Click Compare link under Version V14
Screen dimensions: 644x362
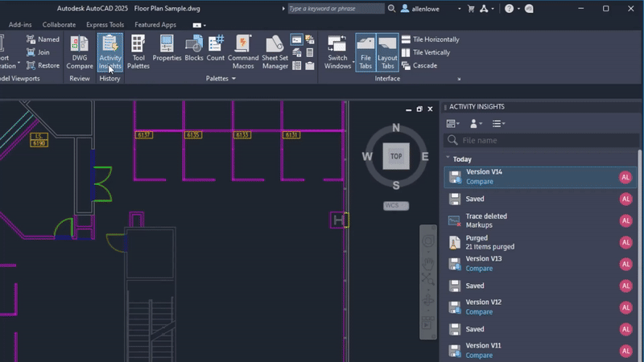tap(479, 182)
